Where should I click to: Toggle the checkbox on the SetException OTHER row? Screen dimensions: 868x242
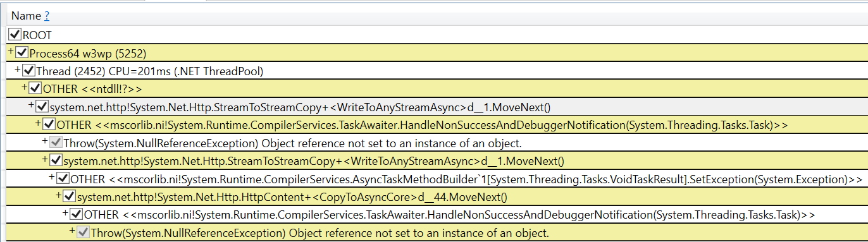point(63,179)
